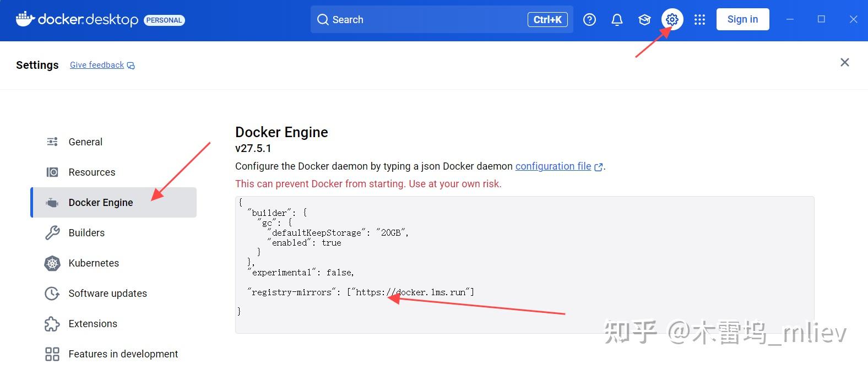Focus the Search input field
This screenshot has width=868, height=369.
(x=442, y=20)
